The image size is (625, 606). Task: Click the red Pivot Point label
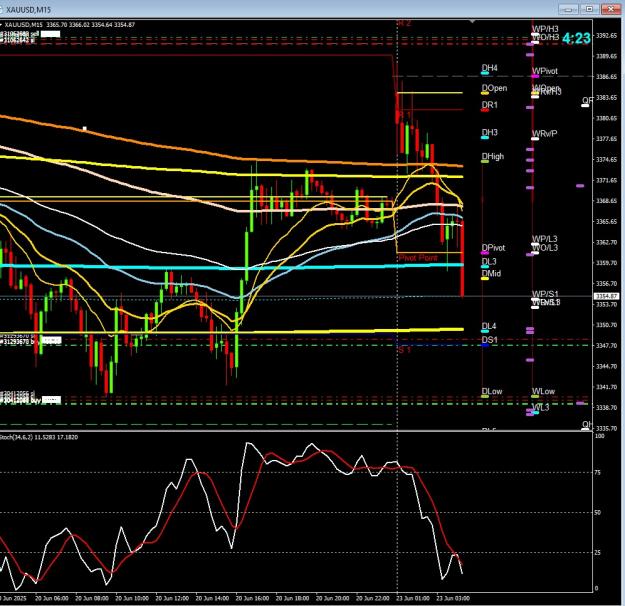(418, 258)
